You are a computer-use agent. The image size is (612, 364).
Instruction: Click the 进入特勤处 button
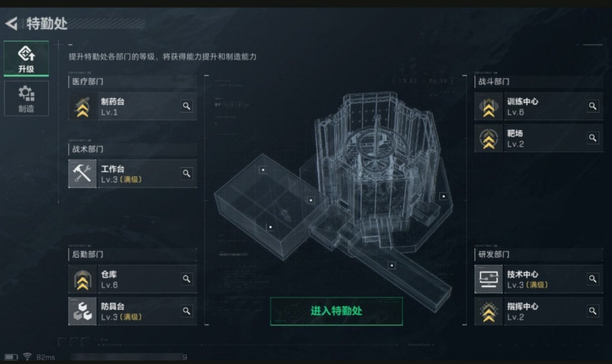tap(337, 311)
